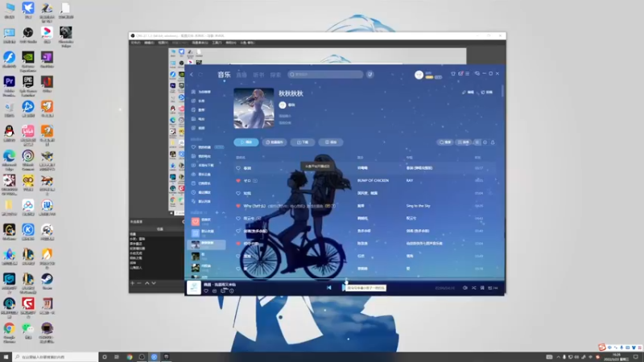Open the Edit menu in the OBS window

149,43
